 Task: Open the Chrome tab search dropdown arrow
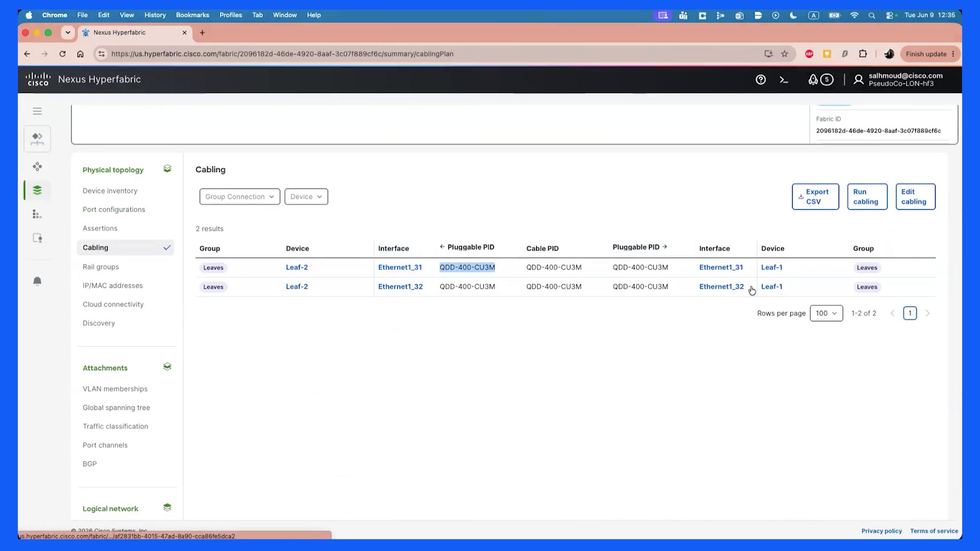point(67,33)
